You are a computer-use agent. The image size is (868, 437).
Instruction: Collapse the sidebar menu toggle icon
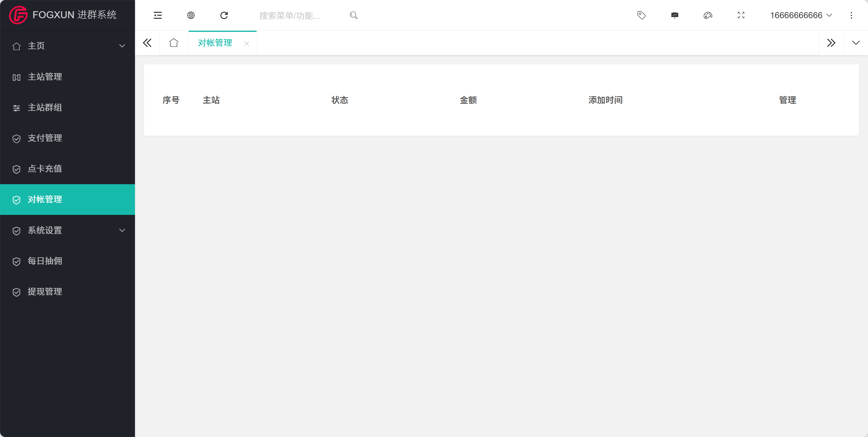(x=158, y=15)
